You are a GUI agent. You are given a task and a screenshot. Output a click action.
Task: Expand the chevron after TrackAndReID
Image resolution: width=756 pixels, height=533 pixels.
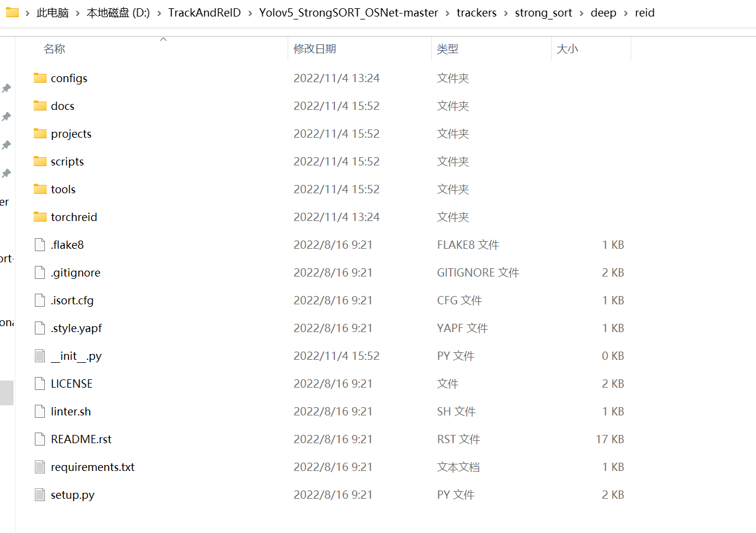coord(250,13)
